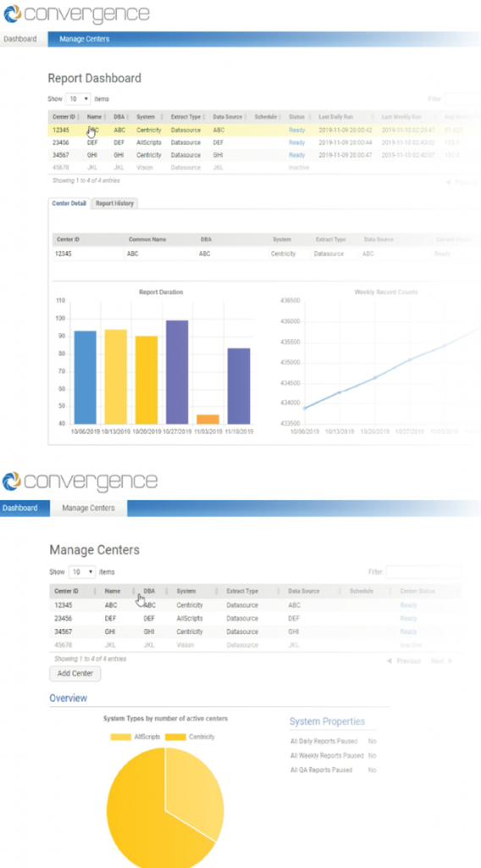481x868 pixels.
Task: Click AllScripts system cell in Manage Centers table
Action: [x=190, y=618]
